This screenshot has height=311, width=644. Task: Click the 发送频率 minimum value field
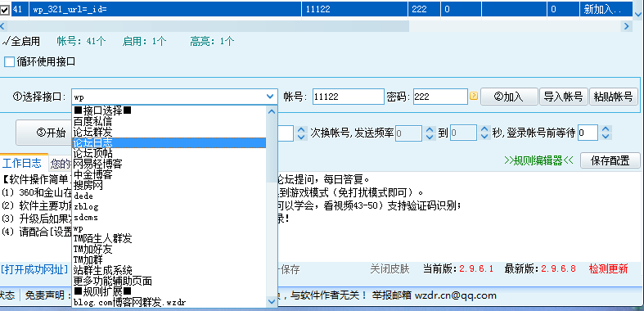pyautogui.click(x=408, y=133)
